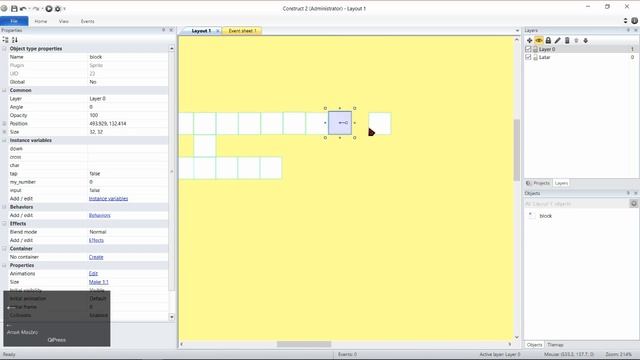This screenshot has width=640, height=360.
Task: Sort properties alphabetically icon
Action: point(15,40)
